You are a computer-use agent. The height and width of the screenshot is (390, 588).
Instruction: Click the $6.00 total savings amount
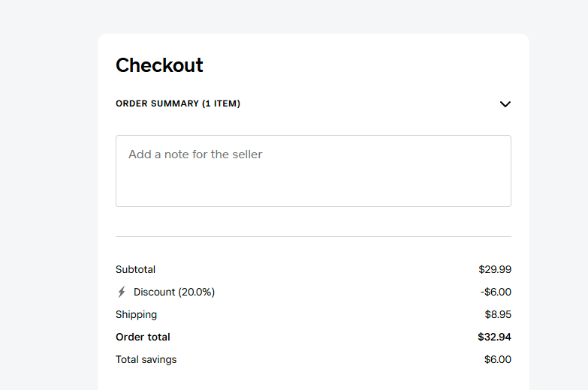click(497, 359)
